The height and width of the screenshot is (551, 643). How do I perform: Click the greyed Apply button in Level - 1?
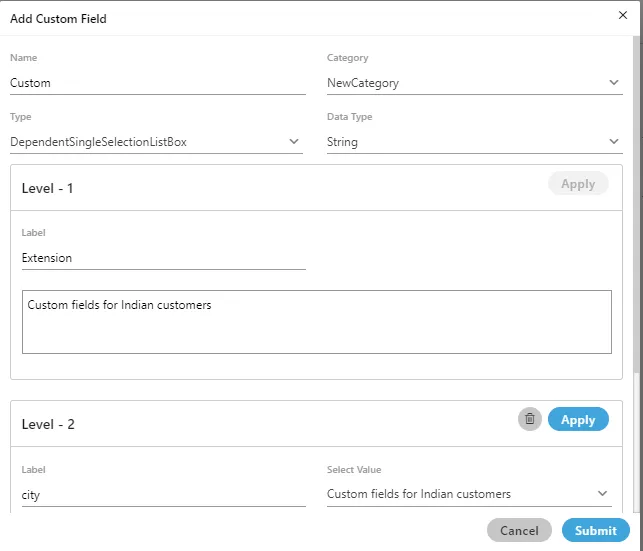(578, 184)
